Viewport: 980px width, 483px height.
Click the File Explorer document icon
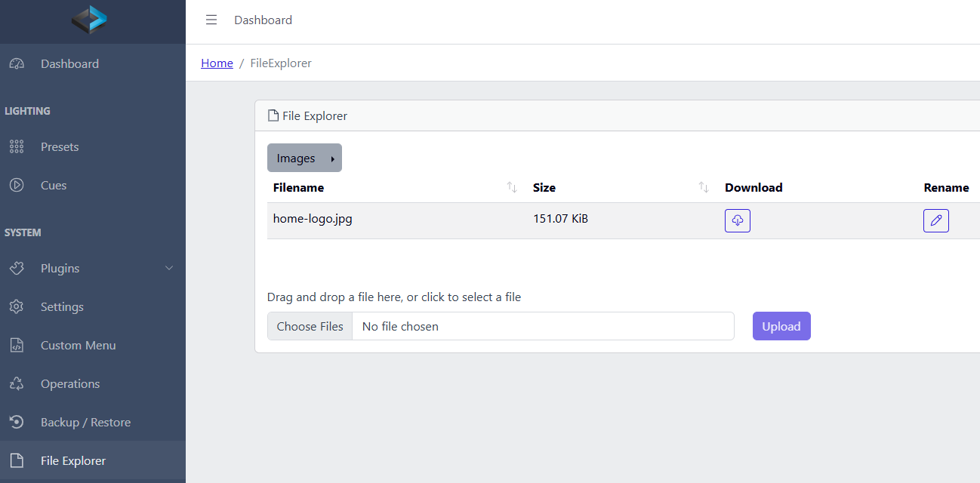click(x=17, y=460)
